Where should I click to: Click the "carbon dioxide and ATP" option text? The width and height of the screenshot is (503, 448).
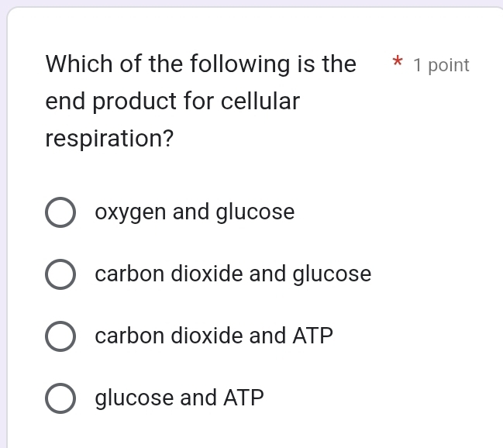click(214, 336)
